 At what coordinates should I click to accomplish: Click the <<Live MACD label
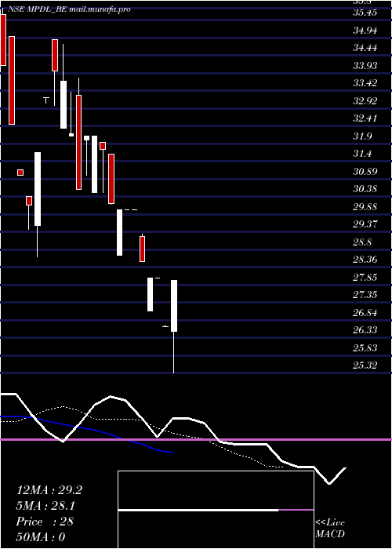(330, 529)
